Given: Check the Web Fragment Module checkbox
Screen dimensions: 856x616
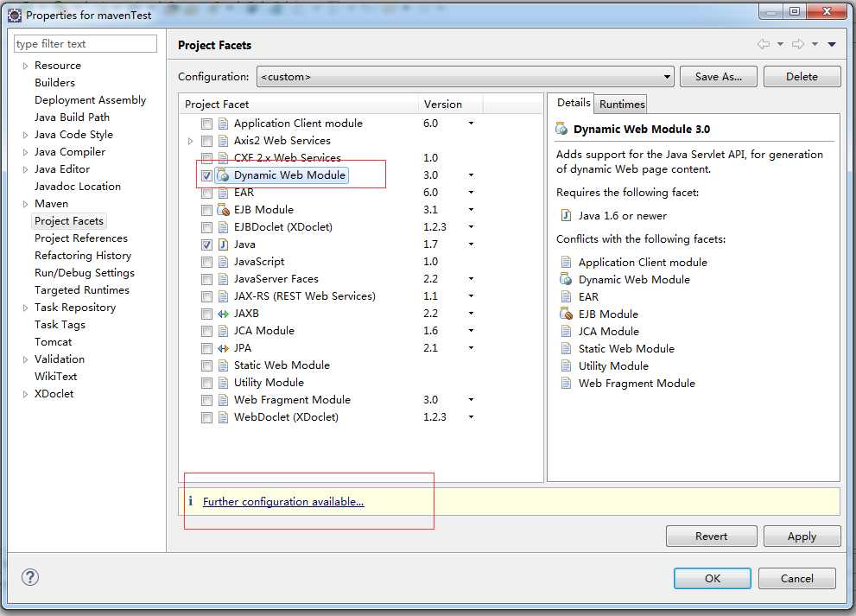Looking at the screenshot, I should (206, 400).
